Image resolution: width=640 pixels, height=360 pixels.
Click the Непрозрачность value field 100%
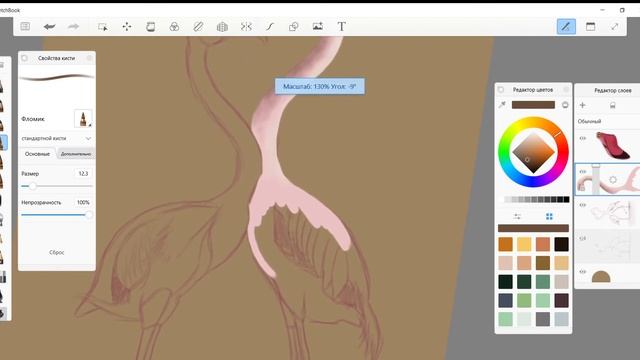click(83, 202)
